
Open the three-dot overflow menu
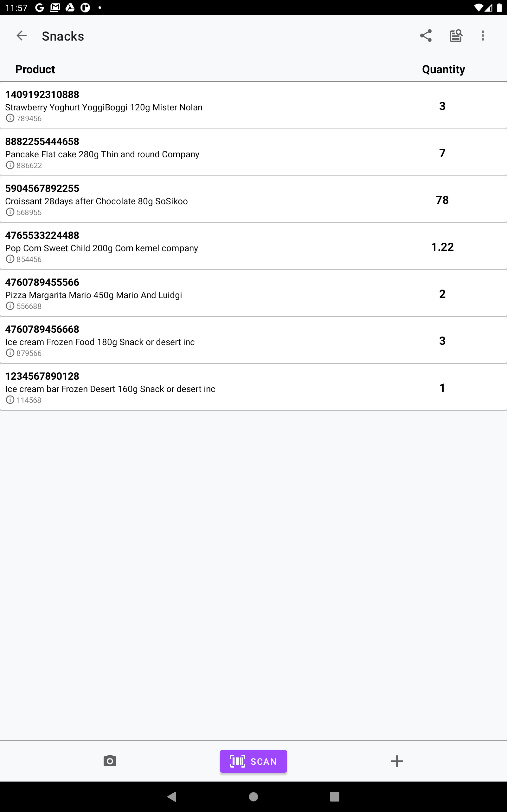point(483,36)
